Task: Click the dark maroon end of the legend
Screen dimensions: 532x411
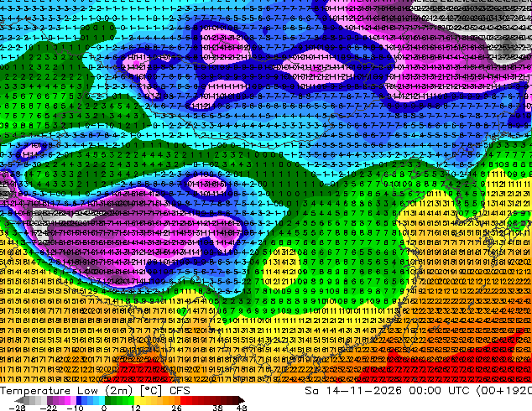Action: coord(240,400)
